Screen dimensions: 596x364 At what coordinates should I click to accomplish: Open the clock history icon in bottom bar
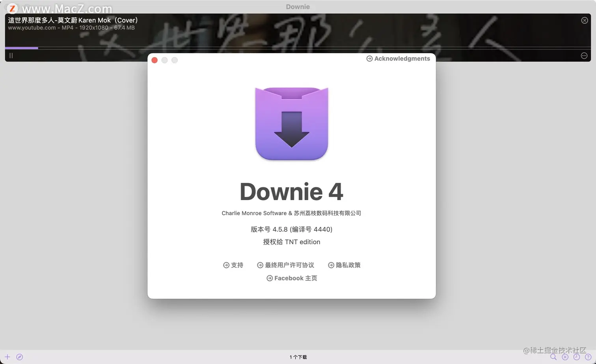point(576,357)
